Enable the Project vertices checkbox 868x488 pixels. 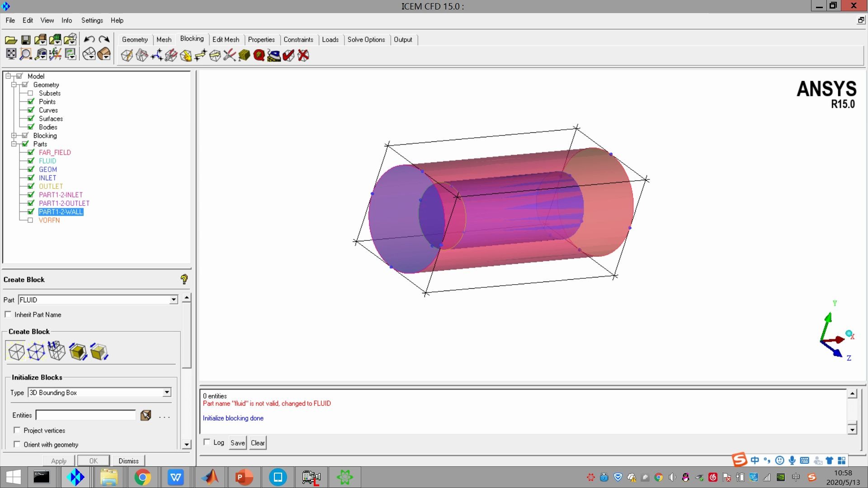[x=17, y=430]
